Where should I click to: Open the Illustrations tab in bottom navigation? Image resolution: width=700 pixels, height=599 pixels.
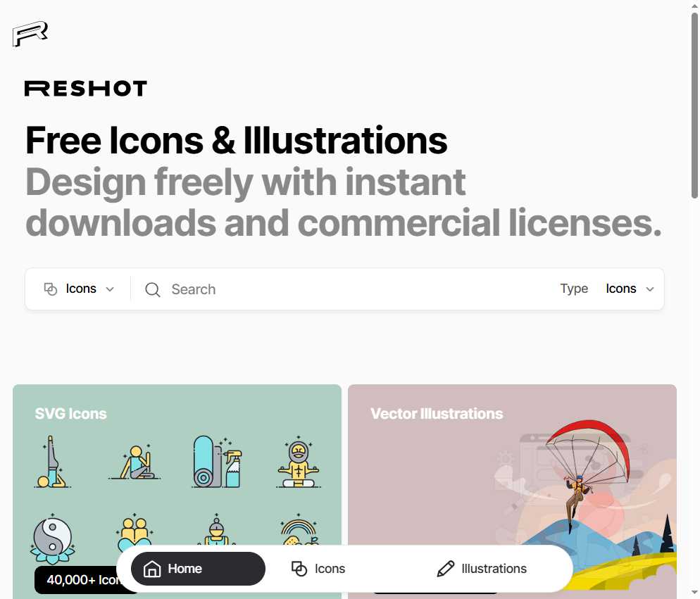tap(482, 569)
